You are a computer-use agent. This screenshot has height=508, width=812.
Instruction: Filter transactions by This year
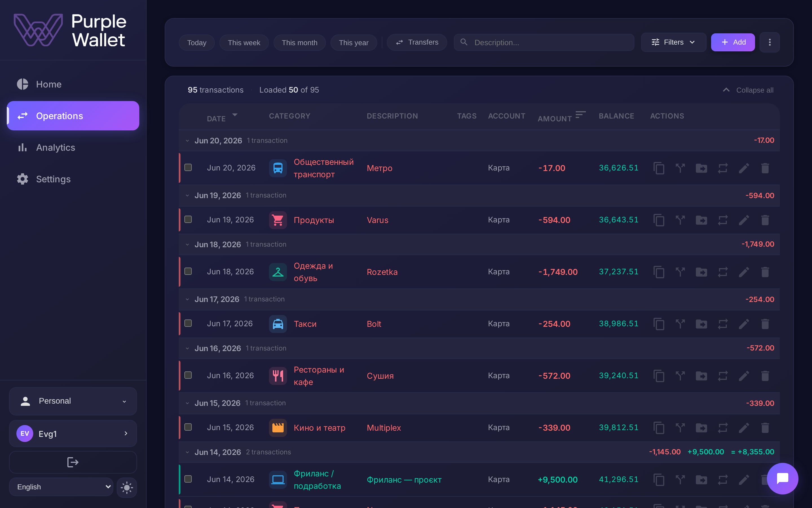[354, 43]
